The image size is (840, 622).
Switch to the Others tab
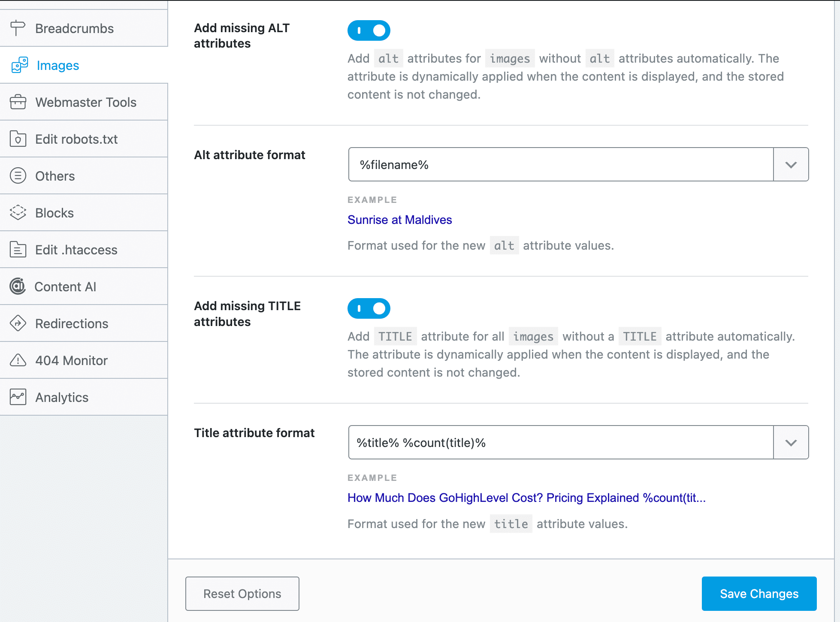coord(55,176)
